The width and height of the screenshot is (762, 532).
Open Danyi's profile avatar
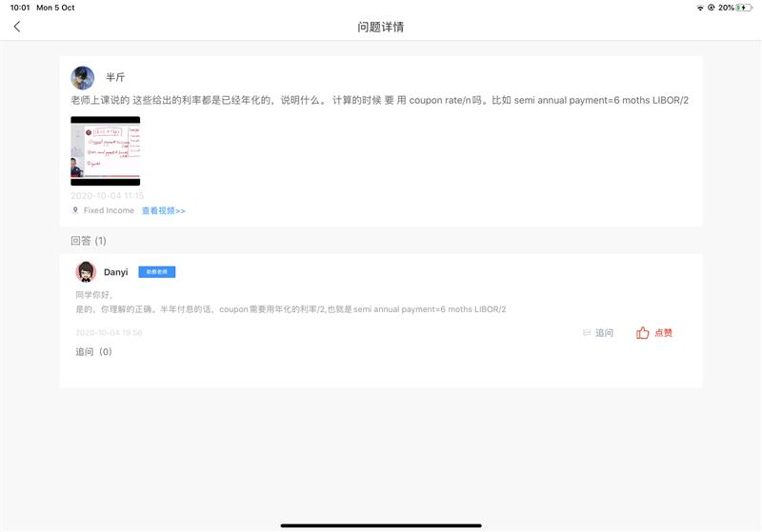click(86, 271)
